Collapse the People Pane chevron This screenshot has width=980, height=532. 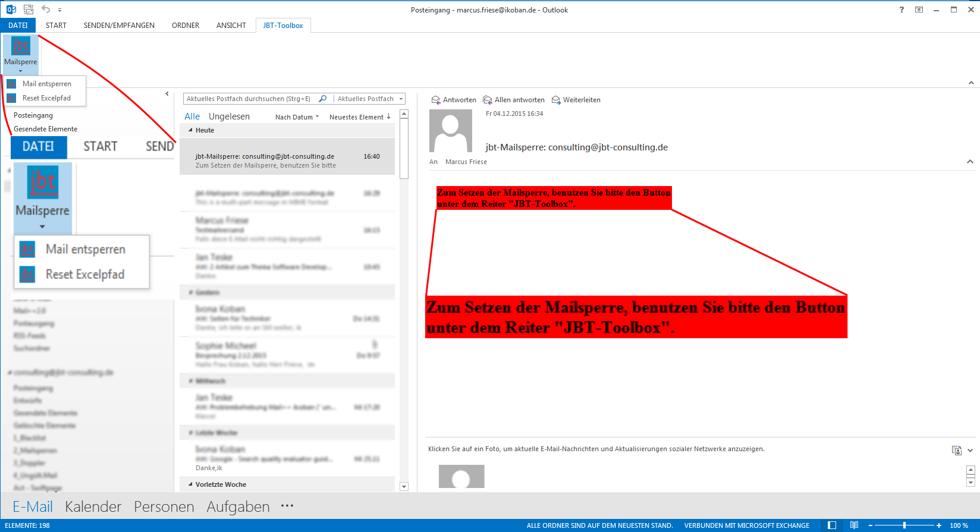coord(970,451)
